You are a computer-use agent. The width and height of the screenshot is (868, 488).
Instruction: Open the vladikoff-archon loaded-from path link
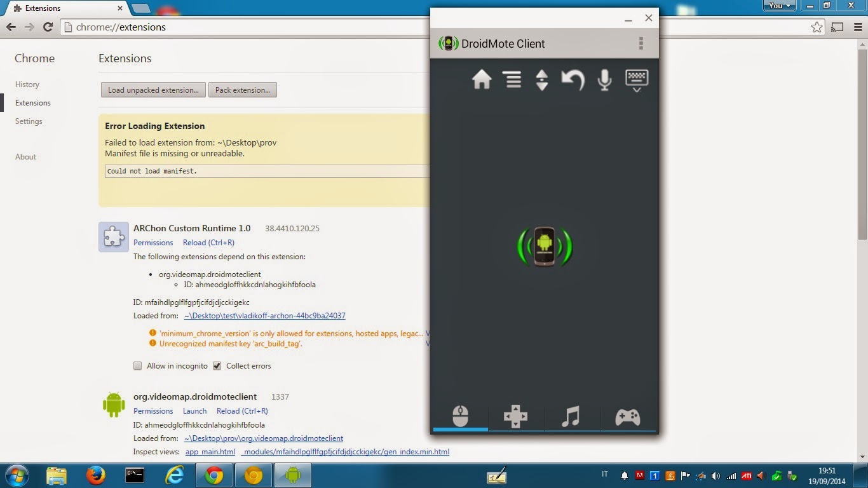[x=265, y=316]
